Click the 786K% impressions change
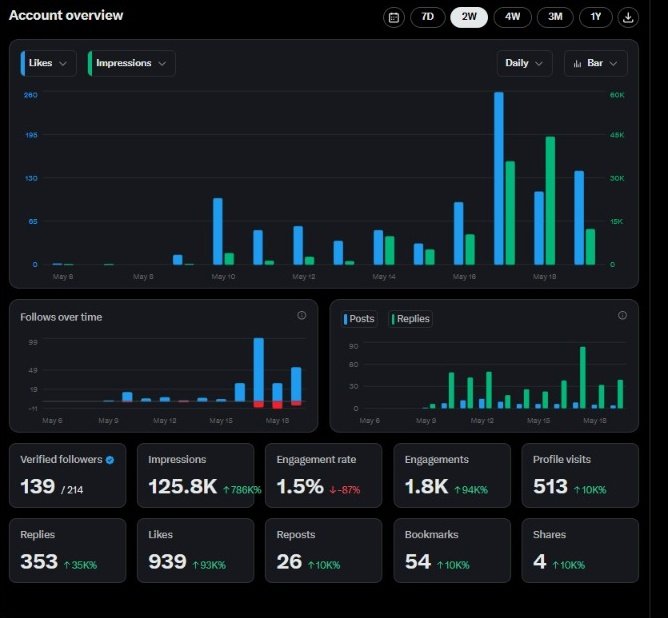This screenshot has width=668, height=618. click(x=242, y=490)
